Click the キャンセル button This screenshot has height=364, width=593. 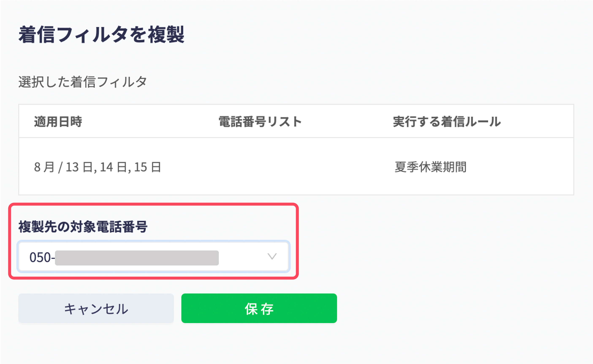pos(96,308)
